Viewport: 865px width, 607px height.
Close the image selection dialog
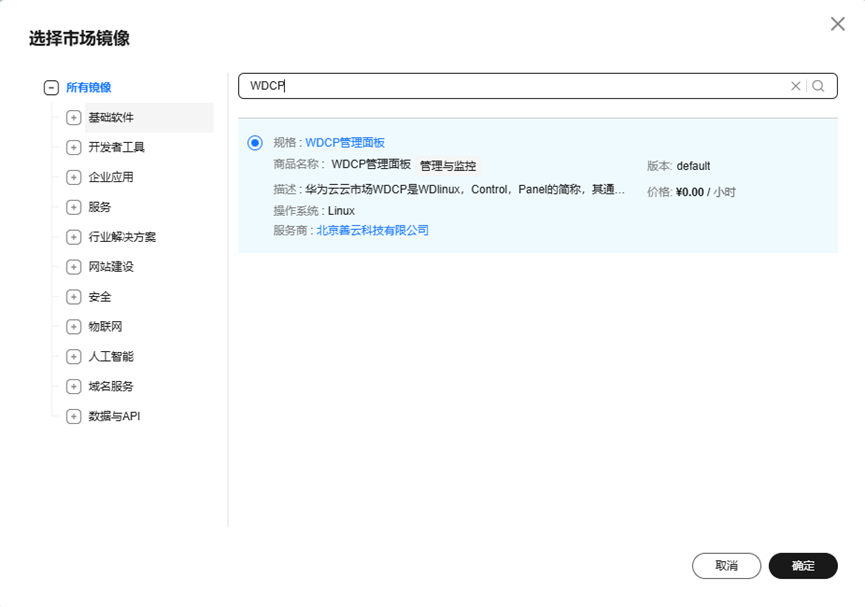(837, 24)
